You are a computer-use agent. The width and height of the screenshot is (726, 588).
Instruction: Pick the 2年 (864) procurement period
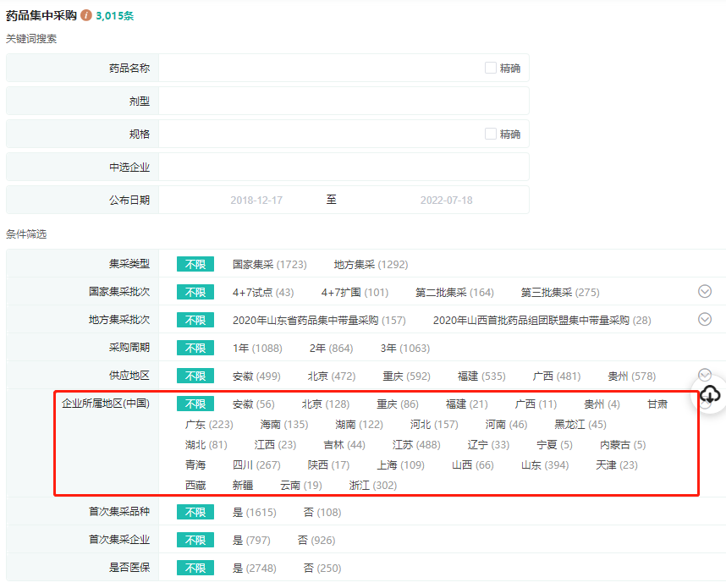[331, 349]
